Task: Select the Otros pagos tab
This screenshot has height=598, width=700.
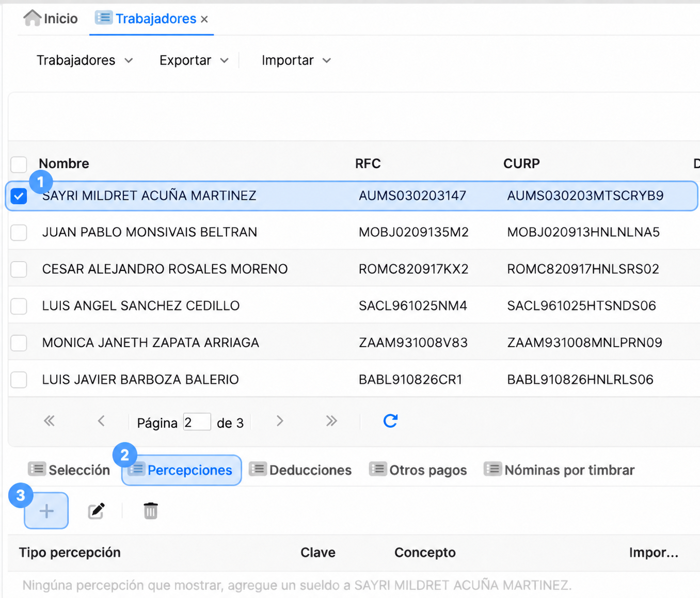Action: (x=418, y=470)
